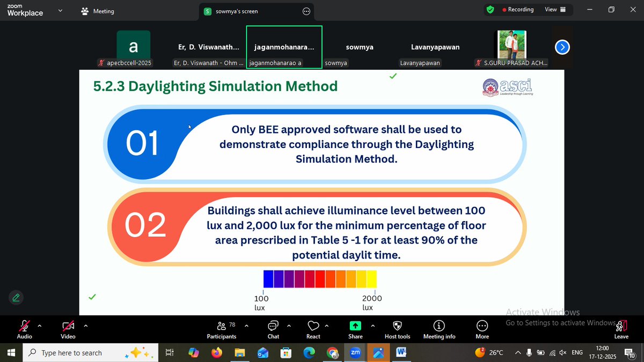The width and height of the screenshot is (644, 362).
Task: Open the React heart menu
Action: (313, 329)
